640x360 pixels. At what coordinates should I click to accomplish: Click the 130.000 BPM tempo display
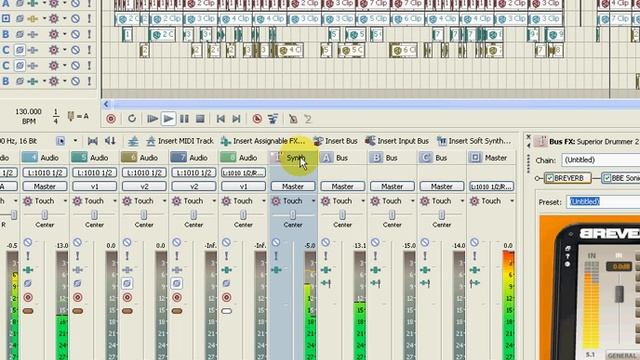28,116
